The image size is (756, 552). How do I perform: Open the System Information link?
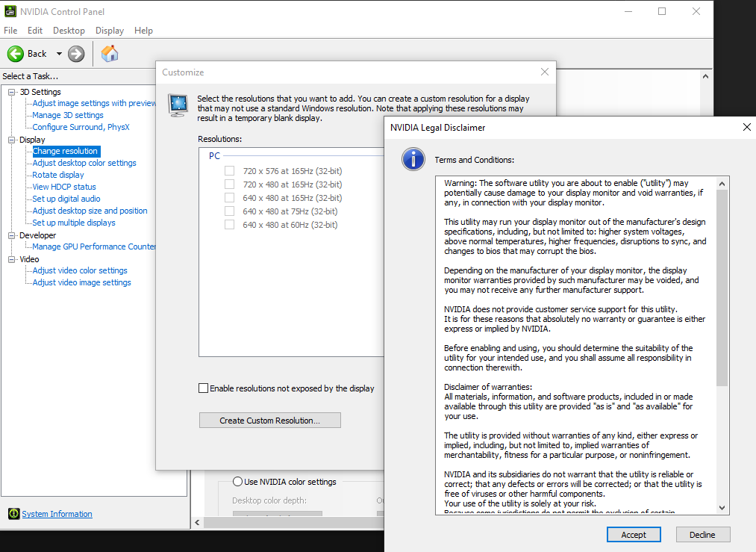57,514
